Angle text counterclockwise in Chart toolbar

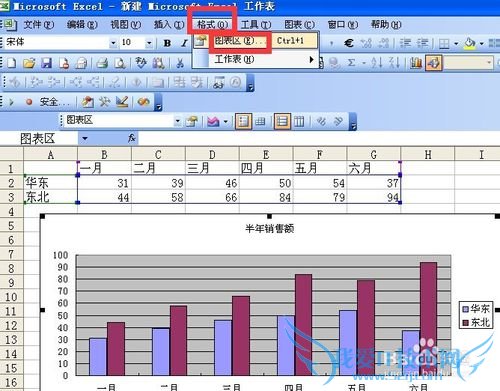point(339,121)
